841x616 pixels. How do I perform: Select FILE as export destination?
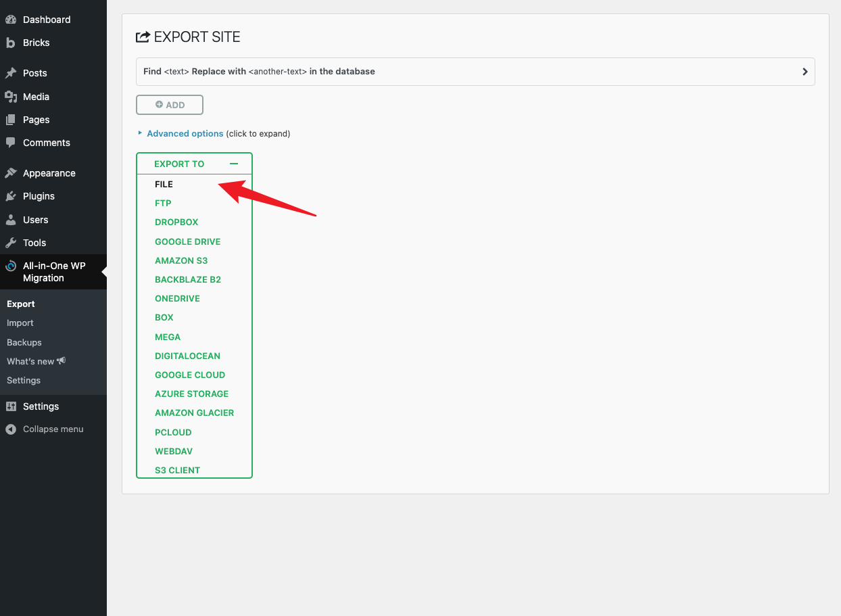coord(164,184)
